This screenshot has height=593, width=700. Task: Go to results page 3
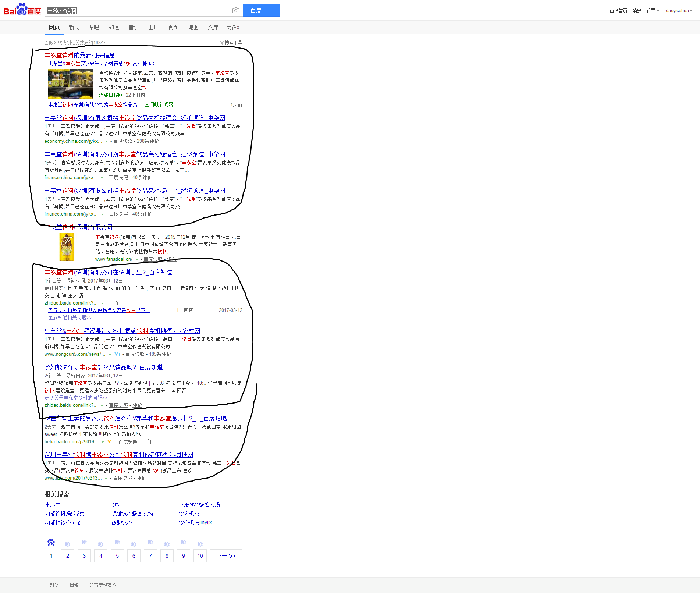[84, 556]
